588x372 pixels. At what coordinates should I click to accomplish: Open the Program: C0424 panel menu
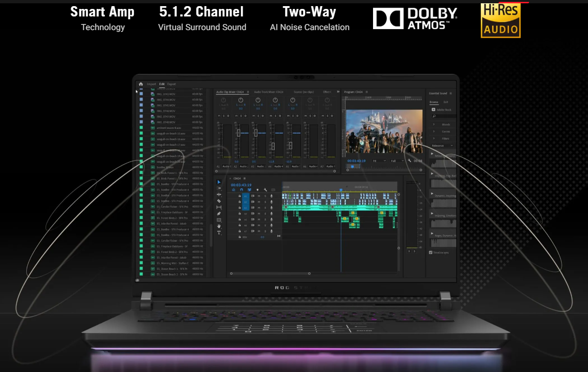[367, 92]
